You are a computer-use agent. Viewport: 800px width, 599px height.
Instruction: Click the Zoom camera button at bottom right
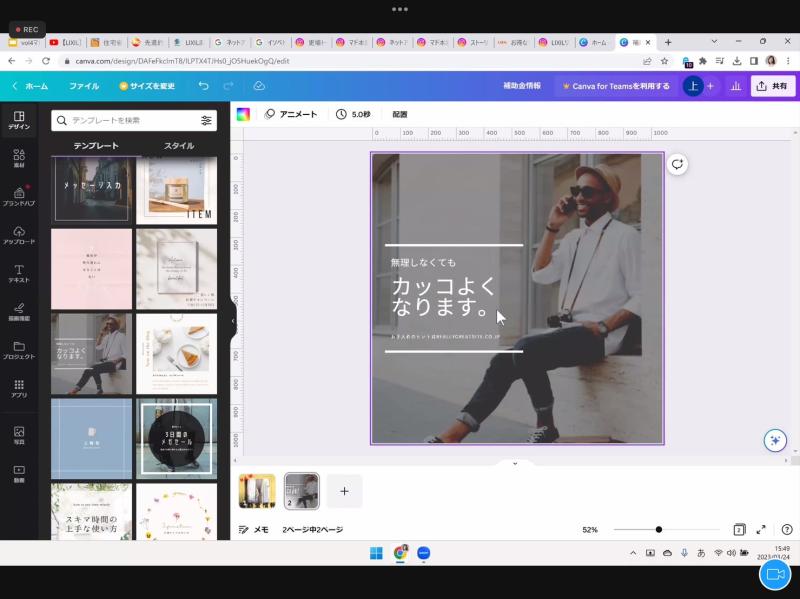coord(775,575)
